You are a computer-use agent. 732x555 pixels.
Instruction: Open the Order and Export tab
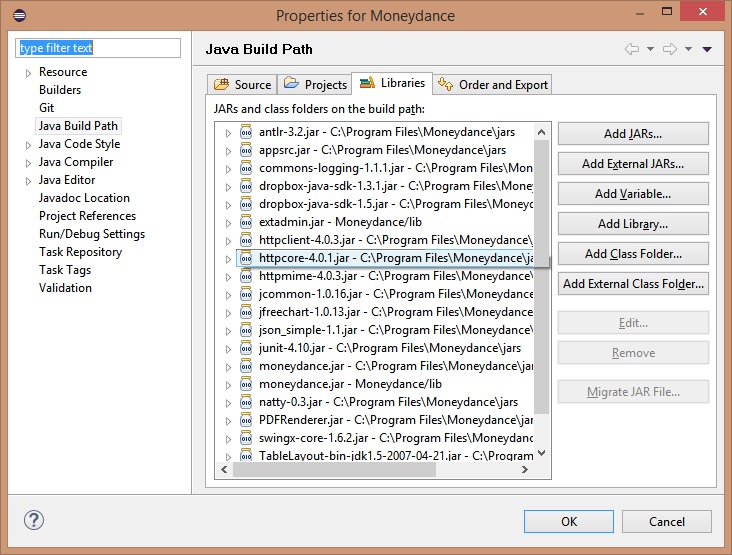point(493,84)
